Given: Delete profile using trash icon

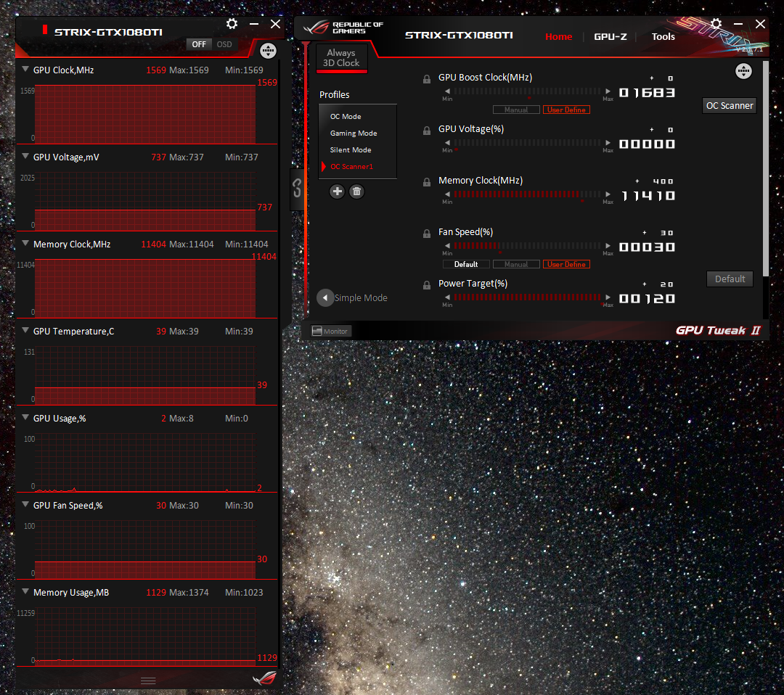Looking at the screenshot, I should click(356, 192).
